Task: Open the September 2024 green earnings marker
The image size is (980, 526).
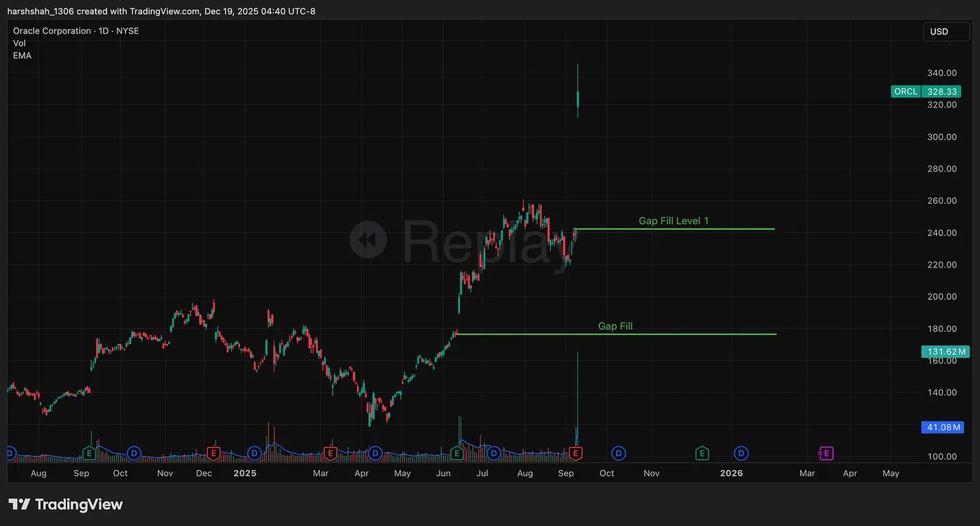Action: click(89, 454)
